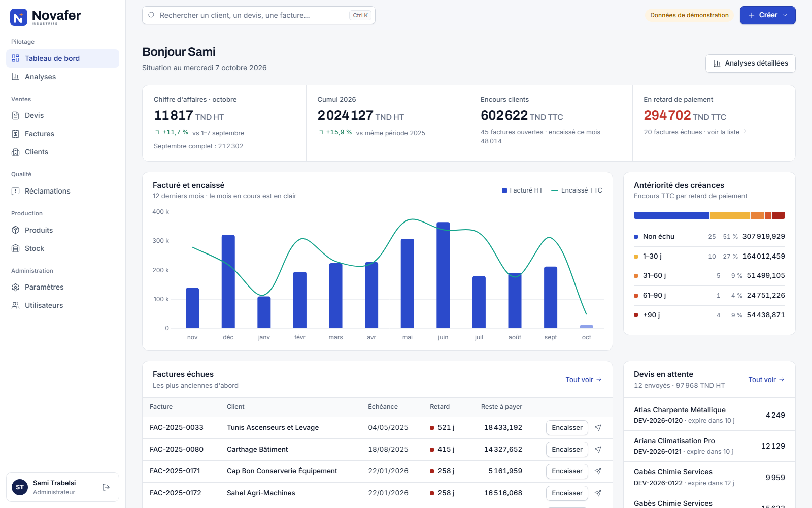This screenshot has width=812, height=508.
Task: Click the 31–60 j aging row
Action: point(709,276)
